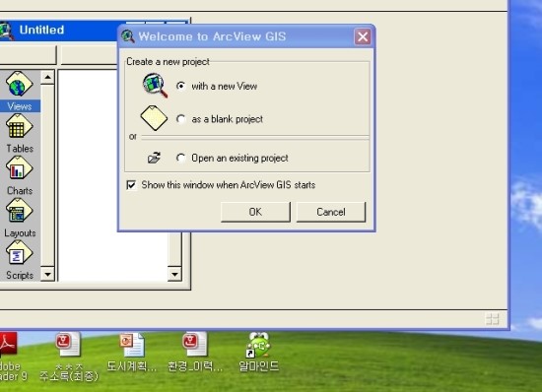Select the Charts icon in sidebar
This screenshot has height=392, width=542.
(x=20, y=168)
